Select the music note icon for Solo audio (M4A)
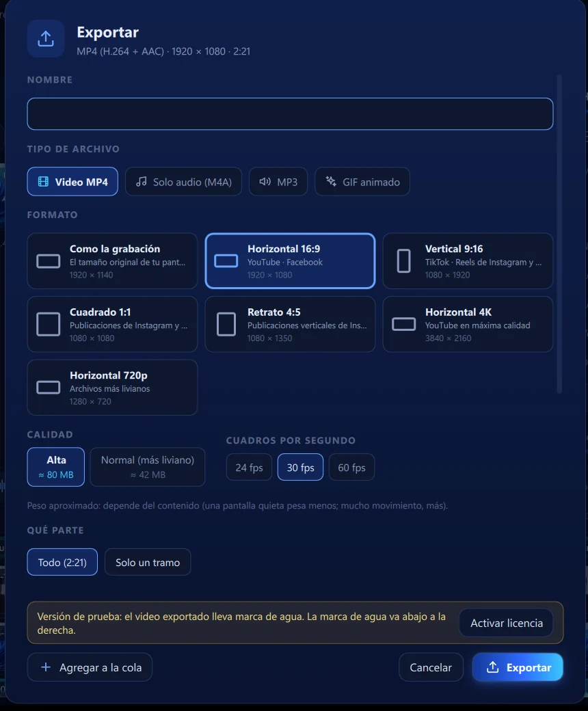This screenshot has height=711, width=588. (x=142, y=182)
